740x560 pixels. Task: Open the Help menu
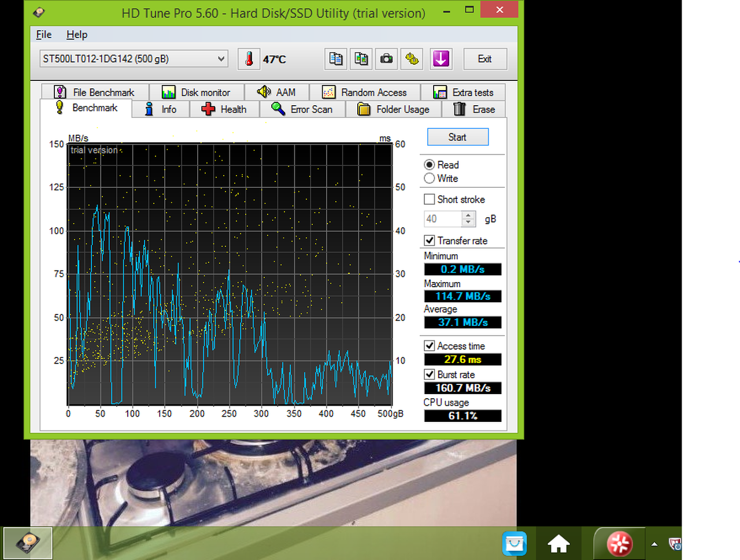click(x=77, y=35)
